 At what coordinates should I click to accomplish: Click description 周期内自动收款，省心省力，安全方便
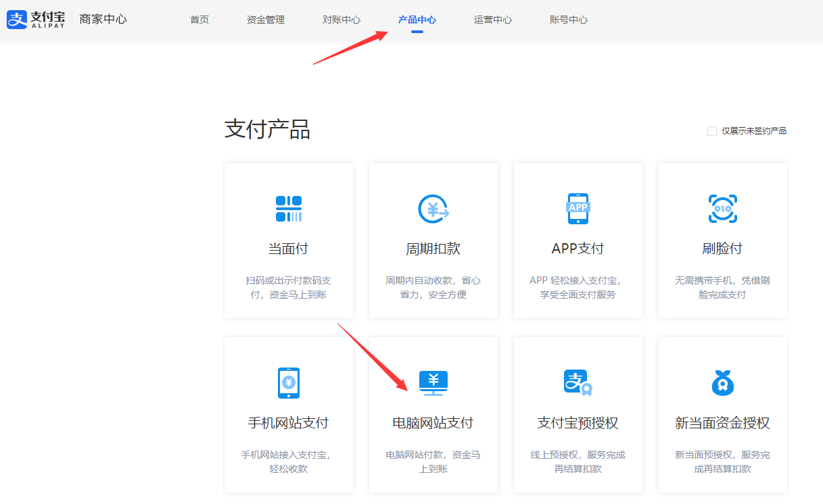click(x=433, y=287)
